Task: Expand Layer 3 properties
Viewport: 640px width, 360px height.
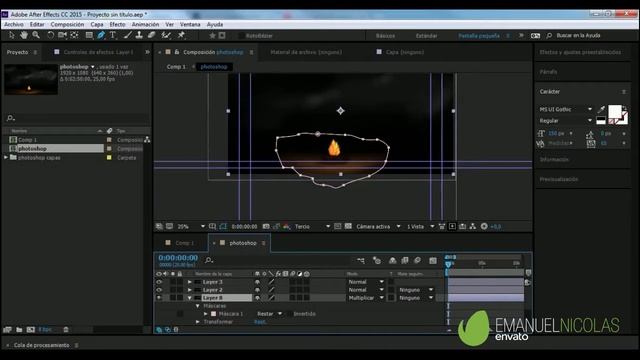Action: tap(190, 282)
